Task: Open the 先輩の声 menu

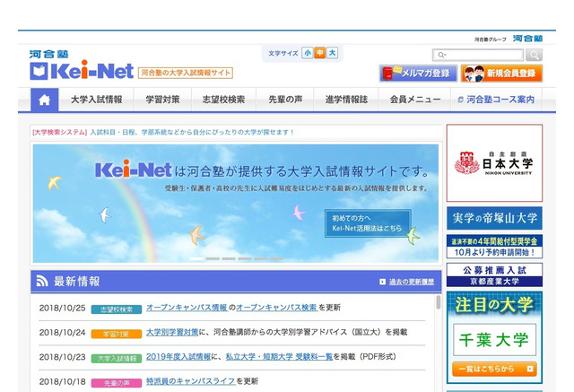Action: coord(285,100)
